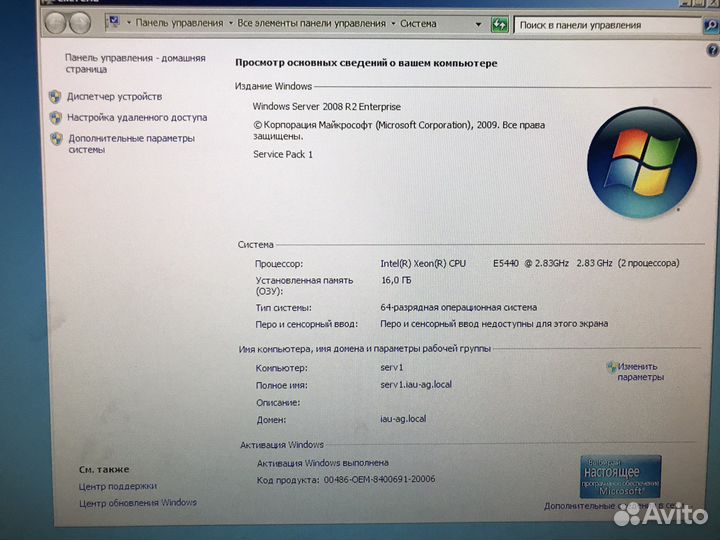Open Панель управления - домашняя страница link
Screen dimensions: 720x540
point(135,63)
